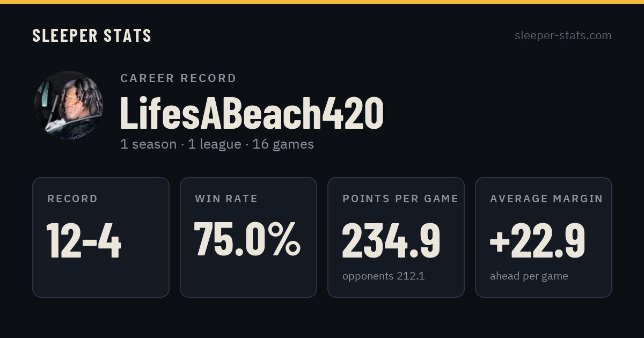Click the opponents 212.1 subtext
This screenshot has width=644, height=338.
point(383,276)
